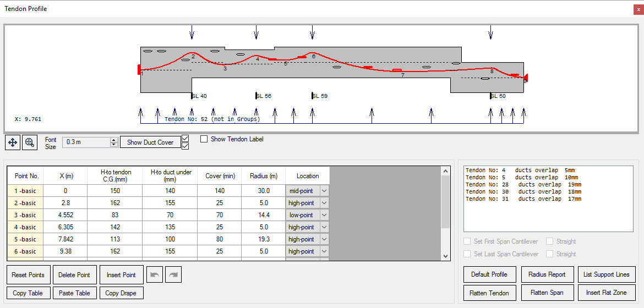Viewport: 644px width, 308px height.
Task: Select row header 2 -basic
Action: [x=25, y=203]
